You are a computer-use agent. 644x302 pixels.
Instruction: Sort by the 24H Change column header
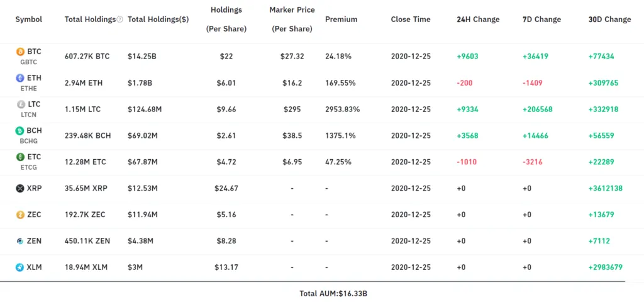pos(478,20)
